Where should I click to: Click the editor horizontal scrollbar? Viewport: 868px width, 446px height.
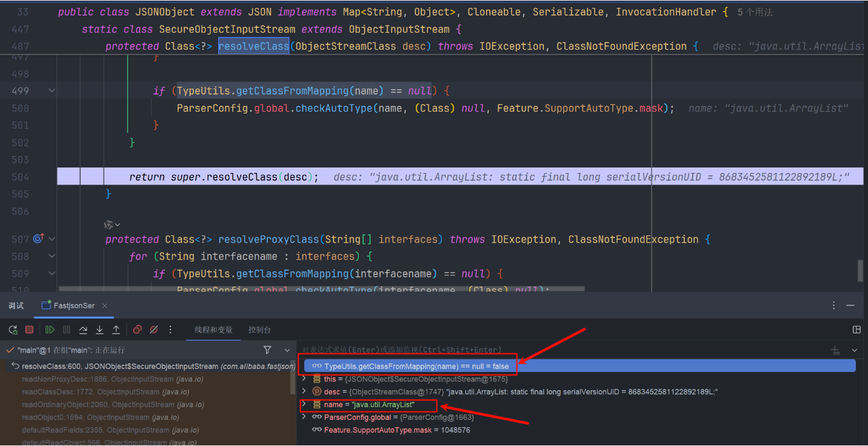[x=322, y=289]
